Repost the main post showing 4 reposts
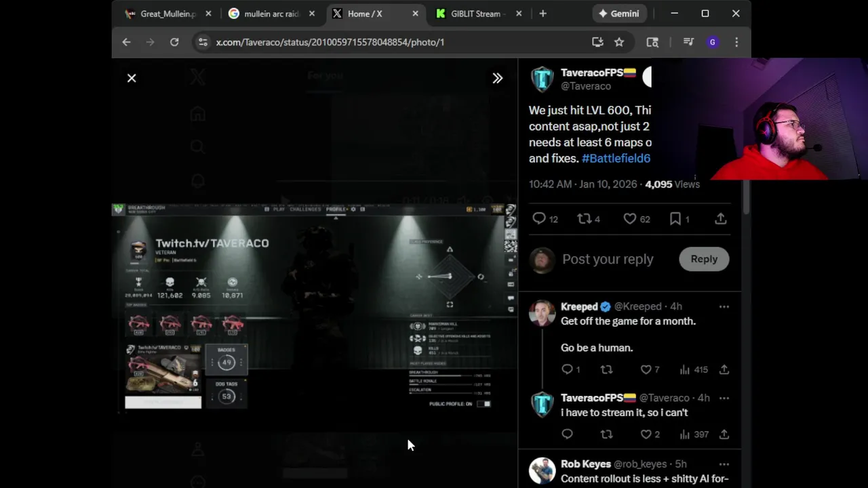868x488 pixels. point(588,219)
